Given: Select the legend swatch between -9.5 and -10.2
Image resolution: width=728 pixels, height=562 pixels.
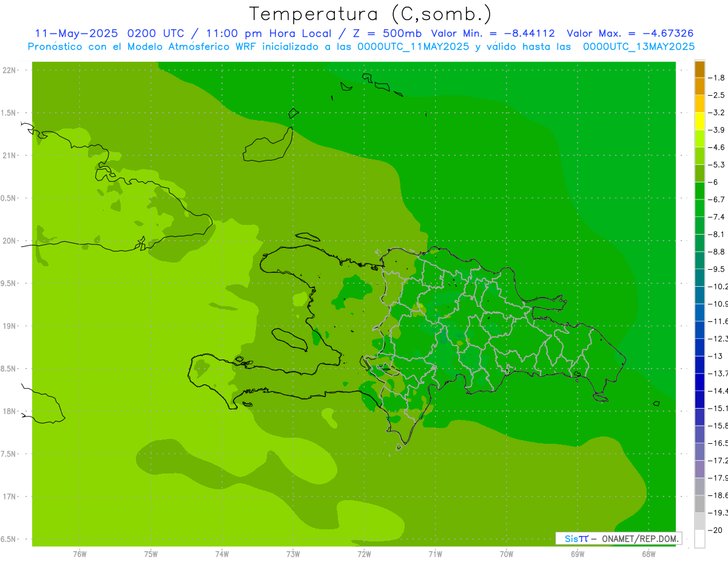Looking at the screenshot, I should coord(699,278).
